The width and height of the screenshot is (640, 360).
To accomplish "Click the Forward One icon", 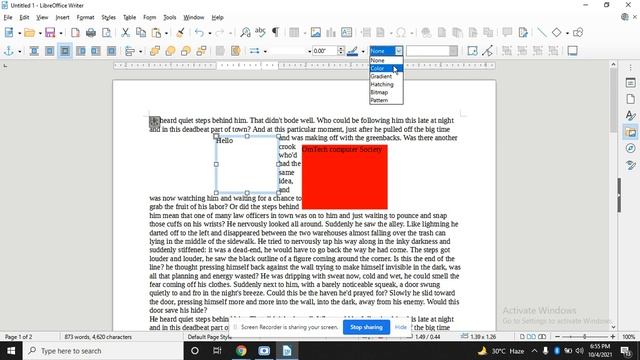I will (x=170, y=51).
